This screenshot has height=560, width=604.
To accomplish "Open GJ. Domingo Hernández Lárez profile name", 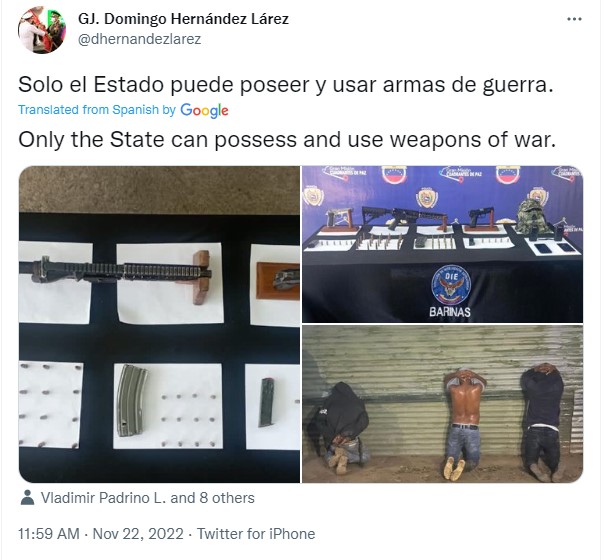I will [x=183, y=19].
